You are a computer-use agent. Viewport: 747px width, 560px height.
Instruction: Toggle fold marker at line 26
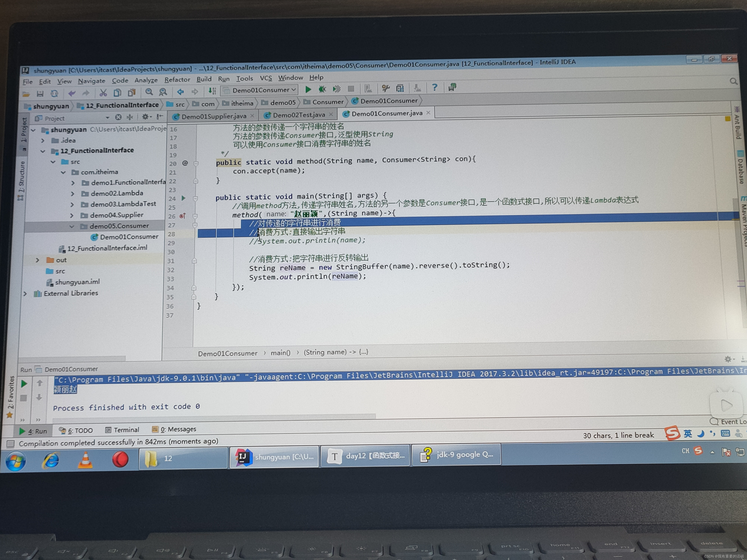195,216
